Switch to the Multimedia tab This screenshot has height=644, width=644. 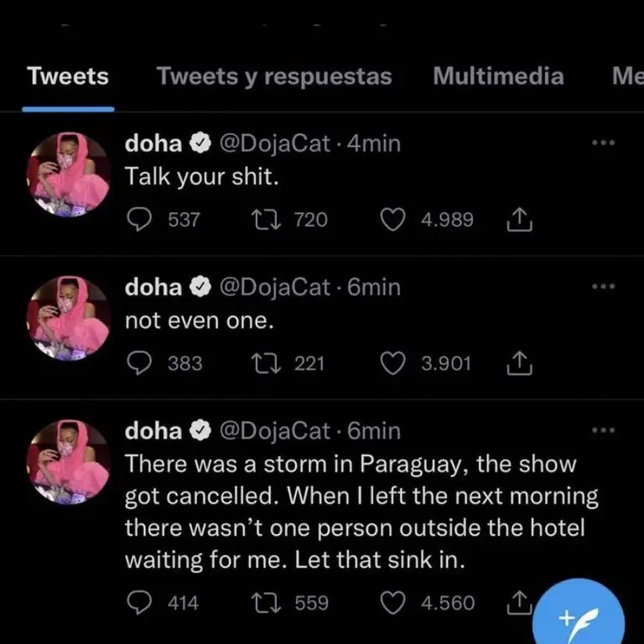pos(498,76)
